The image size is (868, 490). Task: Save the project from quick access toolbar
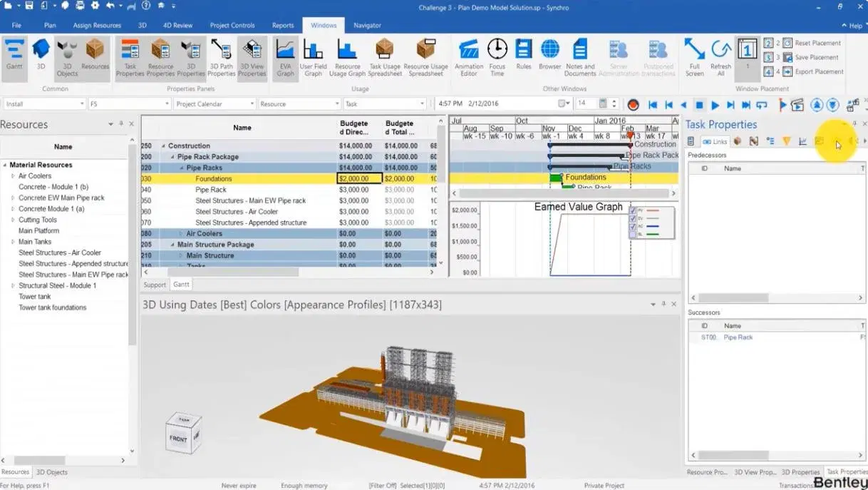click(29, 6)
